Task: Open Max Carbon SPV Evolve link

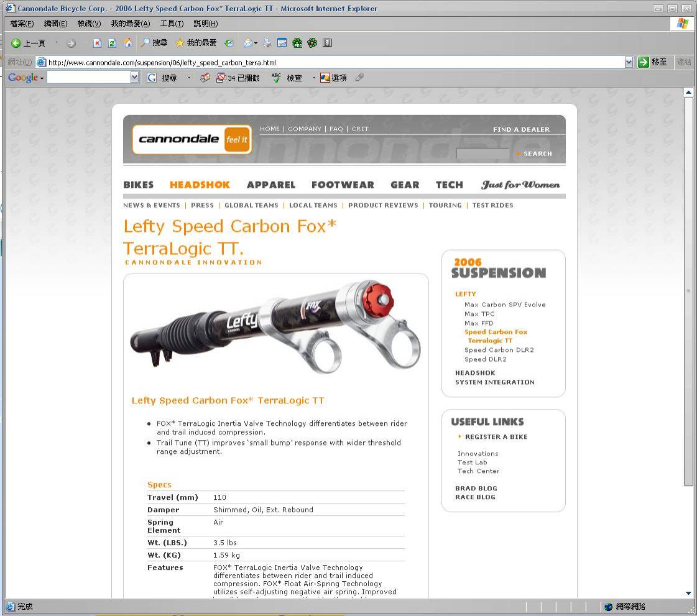Action: 505,305
